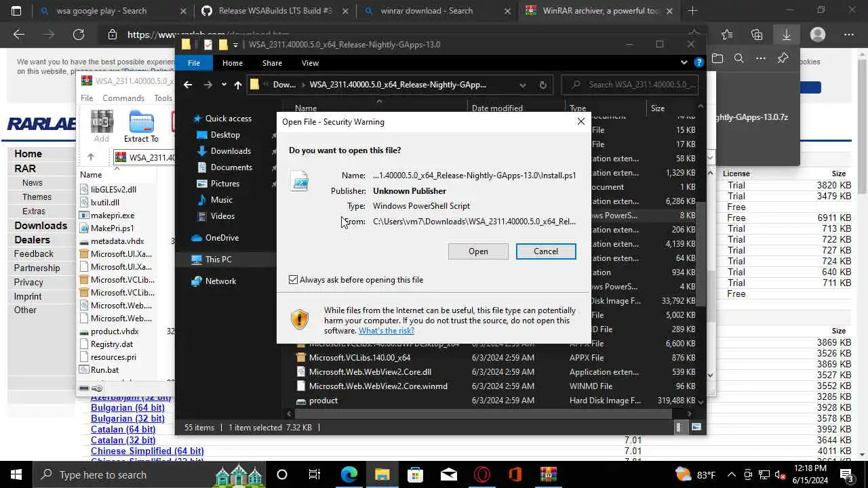Select Music in navigation pane
This screenshot has height=488, width=868.
(222, 200)
